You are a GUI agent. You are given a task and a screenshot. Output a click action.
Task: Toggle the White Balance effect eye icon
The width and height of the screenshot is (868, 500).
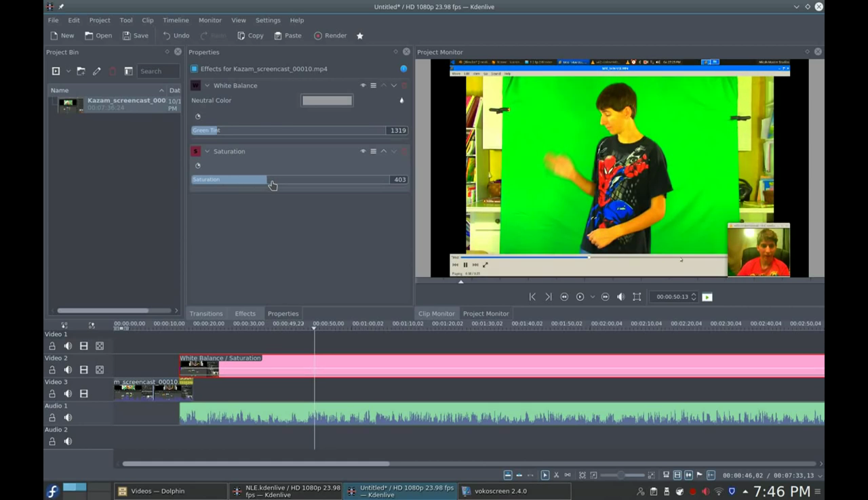click(363, 85)
